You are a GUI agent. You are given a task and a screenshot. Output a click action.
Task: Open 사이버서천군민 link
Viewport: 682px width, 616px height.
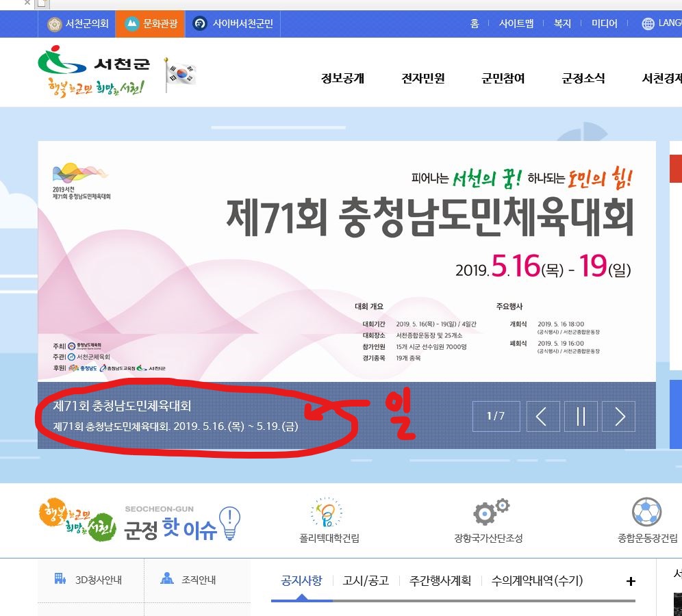coord(233,23)
